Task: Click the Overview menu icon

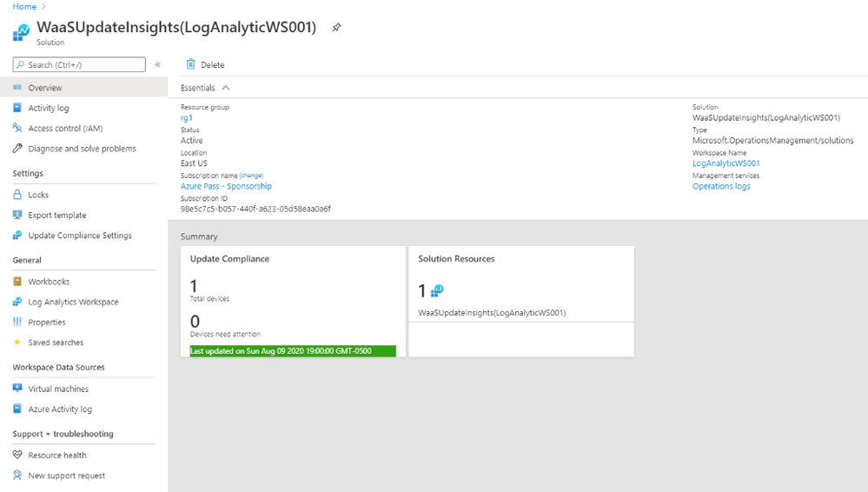Action: tap(17, 88)
